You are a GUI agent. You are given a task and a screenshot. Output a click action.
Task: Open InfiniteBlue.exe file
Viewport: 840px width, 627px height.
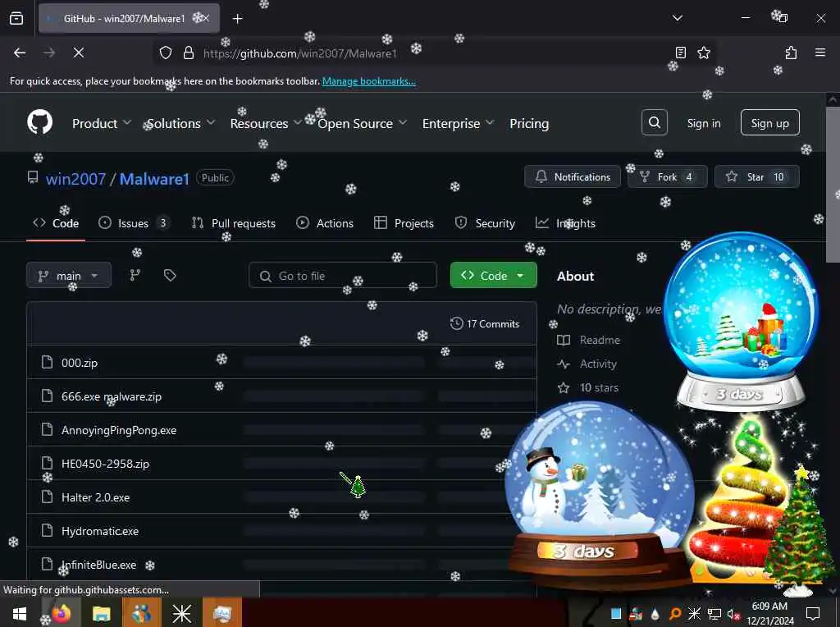click(x=98, y=565)
